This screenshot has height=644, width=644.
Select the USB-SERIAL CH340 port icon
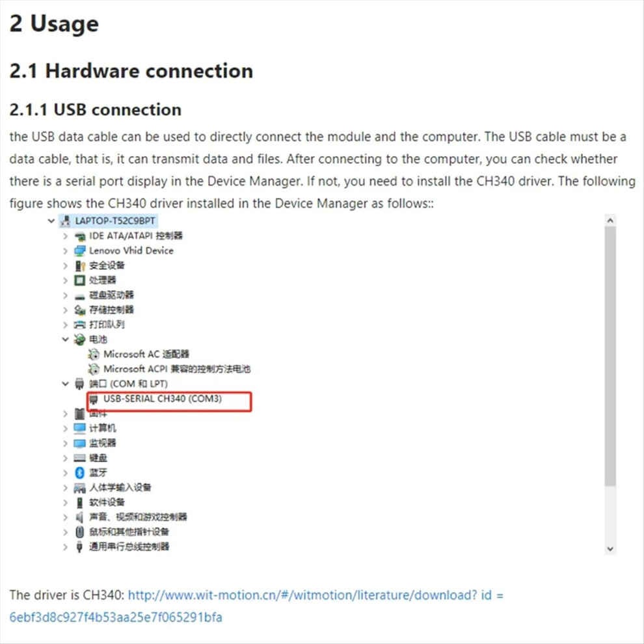94,399
